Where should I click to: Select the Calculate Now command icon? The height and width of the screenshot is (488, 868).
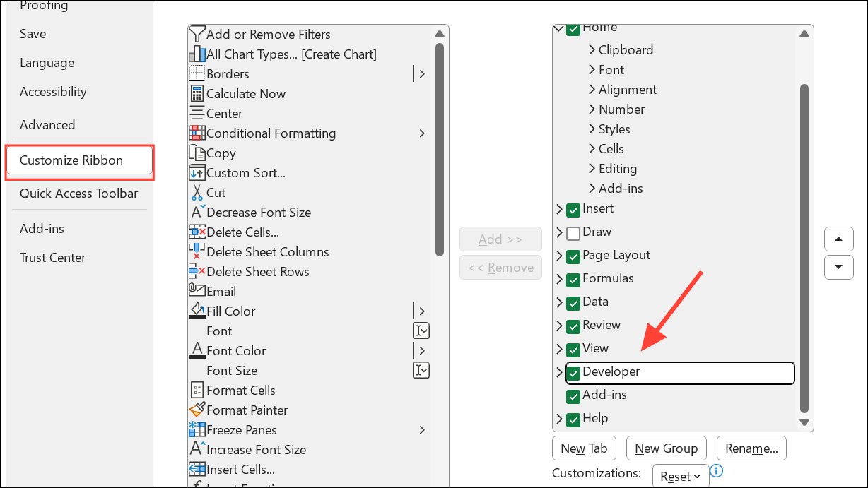[197, 93]
